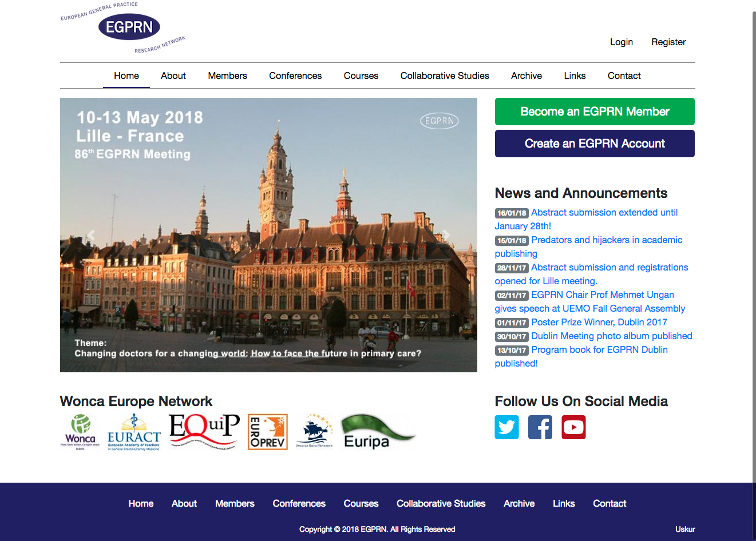Open the Euripa partner logo
The height and width of the screenshot is (541, 756).
(x=378, y=432)
